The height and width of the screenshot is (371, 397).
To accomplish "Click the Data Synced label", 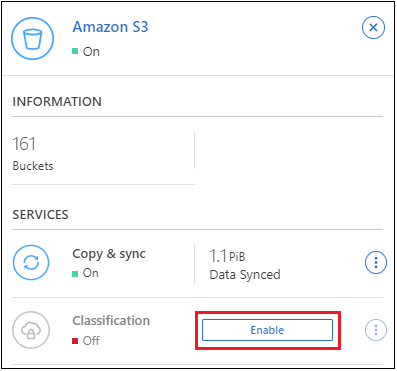I will coord(245,275).
